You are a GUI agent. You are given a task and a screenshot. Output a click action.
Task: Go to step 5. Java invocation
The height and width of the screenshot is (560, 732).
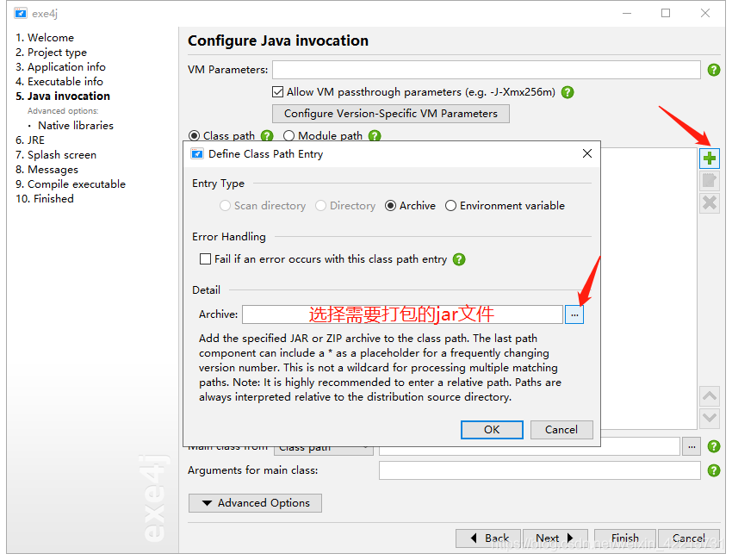(63, 96)
